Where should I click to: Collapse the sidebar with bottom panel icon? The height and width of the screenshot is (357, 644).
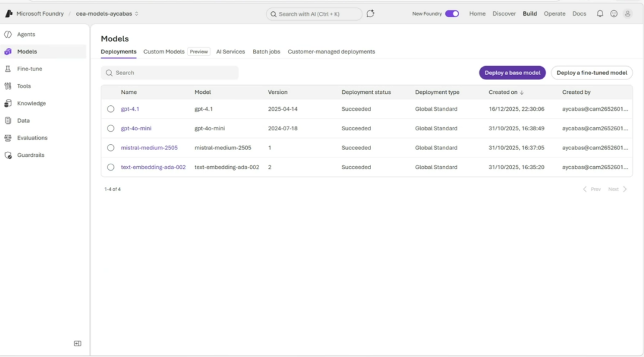pos(77,343)
